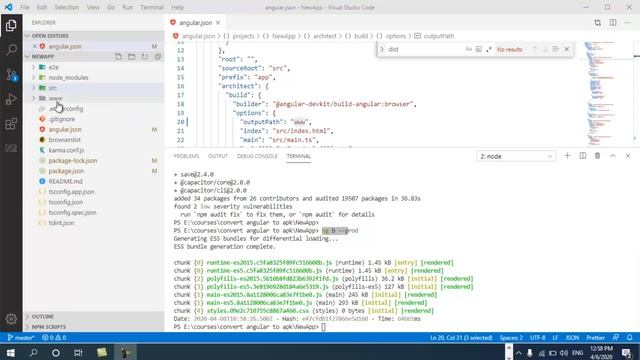Click the editor minimap
The height and width of the screenshot is (360, 640).
[x=607, y=93]
